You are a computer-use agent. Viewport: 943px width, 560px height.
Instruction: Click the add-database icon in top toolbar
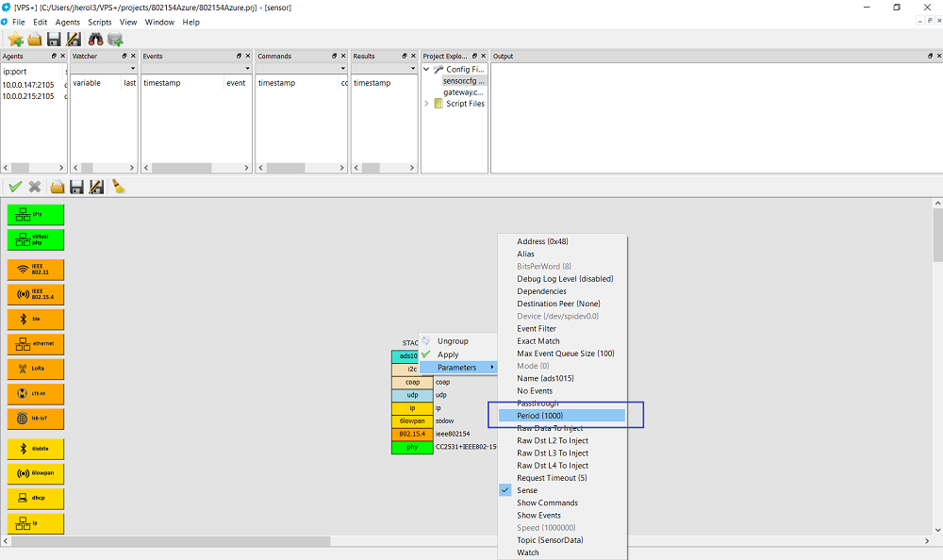point(115,39)
